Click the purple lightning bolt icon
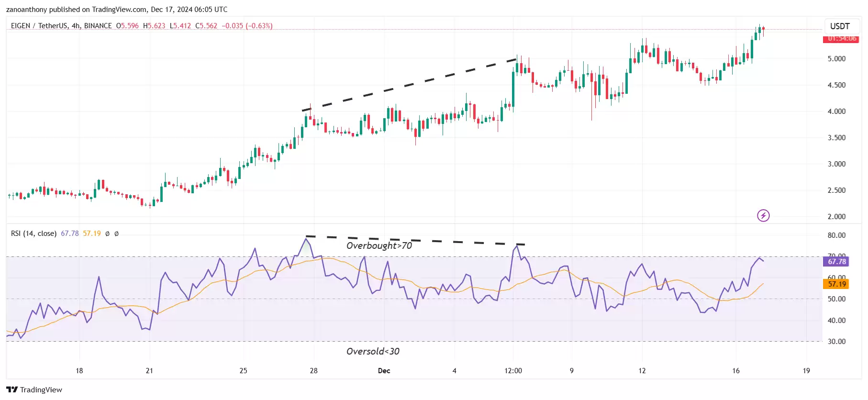 click(x=763, y=216)
